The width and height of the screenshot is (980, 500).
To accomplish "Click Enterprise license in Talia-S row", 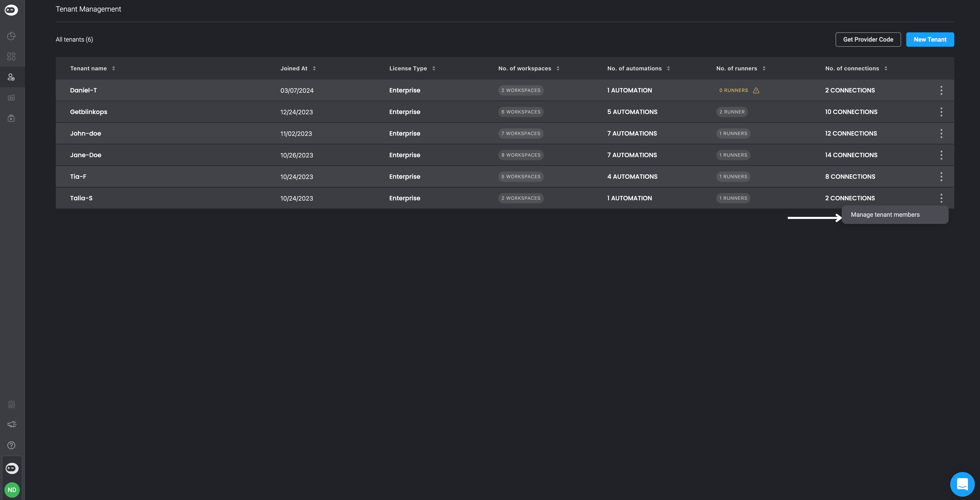I will (405, 198).
